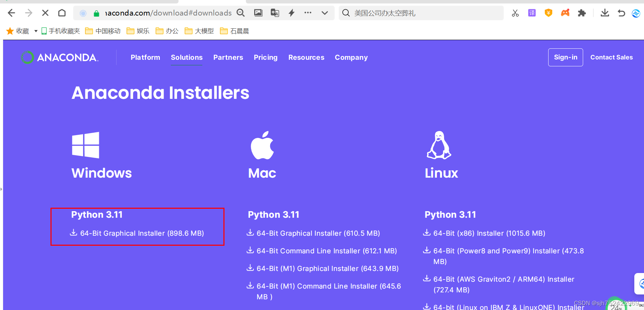Open the 娱乐 bookmark folder
Screen dimensions: 644x310
coord(138,31)
